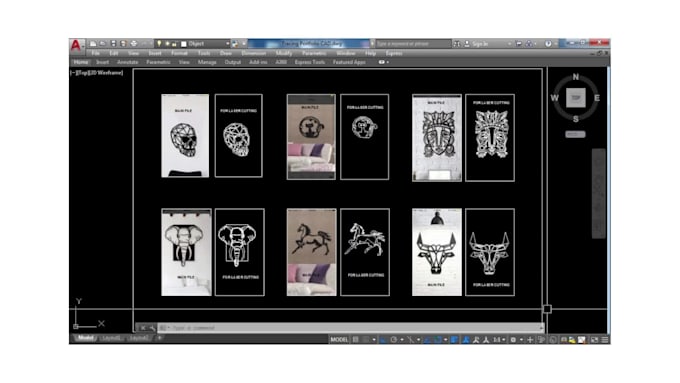
Task: Expand command history arrow at command line end
Action: [x=541, y=328]
